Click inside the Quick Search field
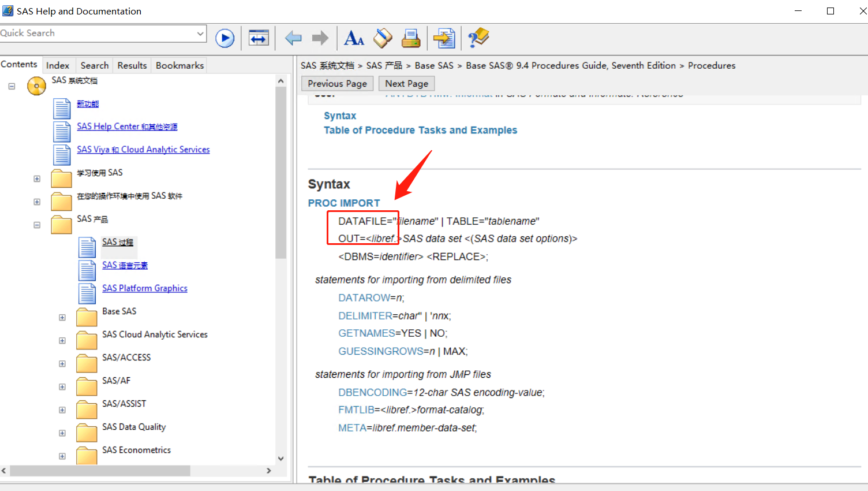 [x=98, y=34]
